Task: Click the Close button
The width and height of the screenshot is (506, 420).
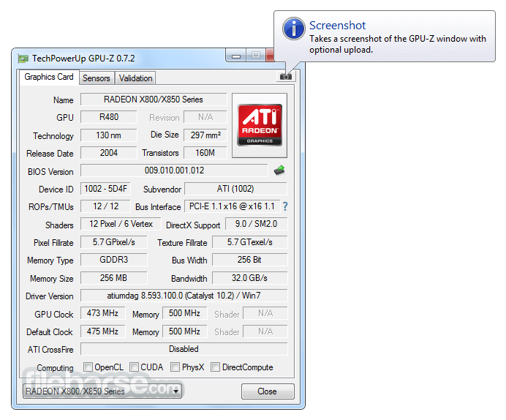Action: coord(268,391)
